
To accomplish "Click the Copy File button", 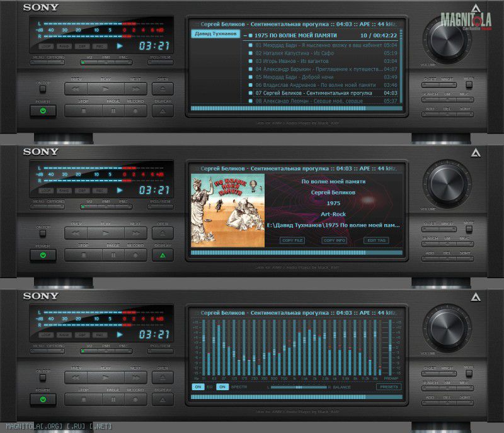I will click(x=293, y=240).
